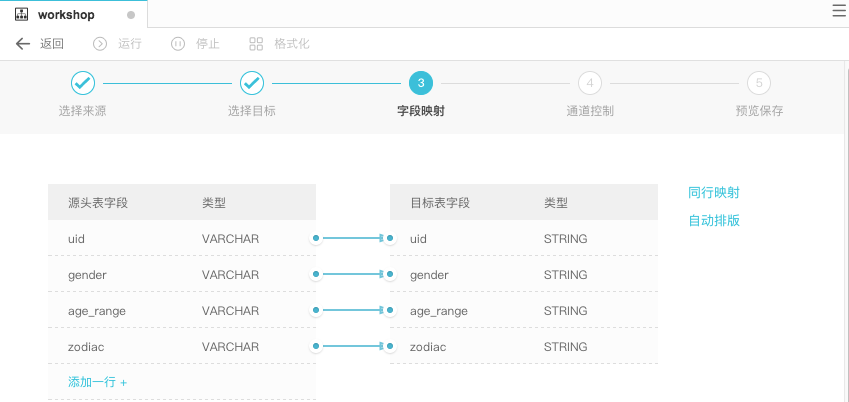Click 添加一行 + to add a row

(x=97, y=382)
